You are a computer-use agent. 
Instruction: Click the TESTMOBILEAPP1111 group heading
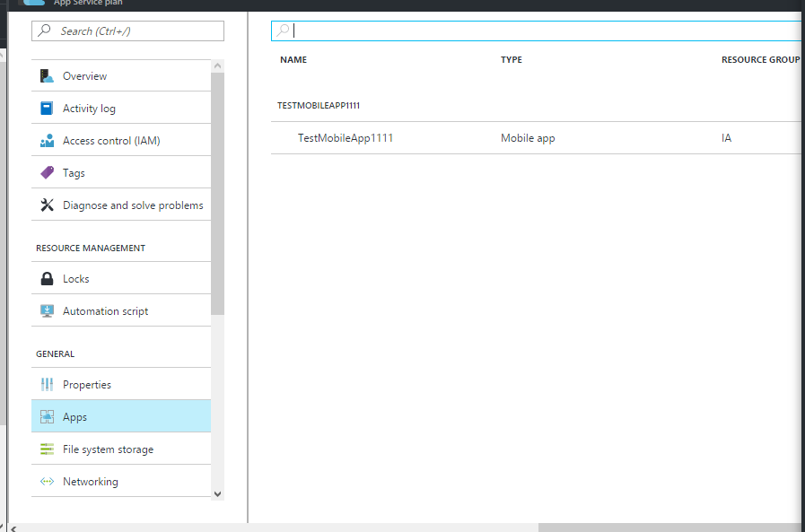(319, 105)
